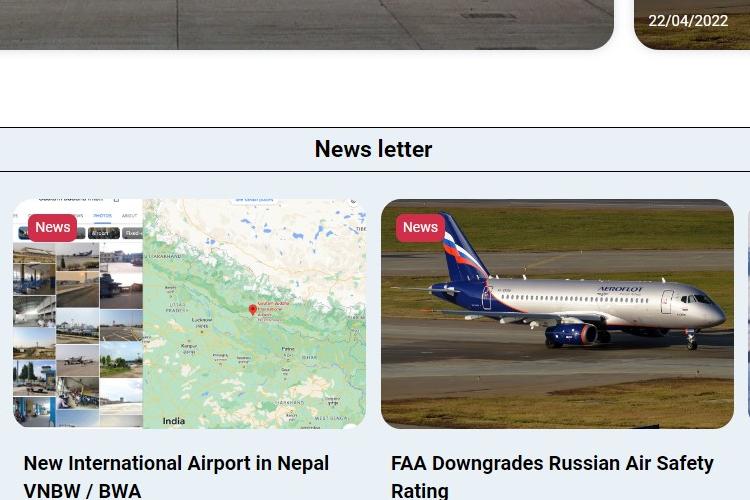750x500 pixels.
Task: Select the PHOTOS tab in map image
Action: pyautogui.click(x=102, y=216)
